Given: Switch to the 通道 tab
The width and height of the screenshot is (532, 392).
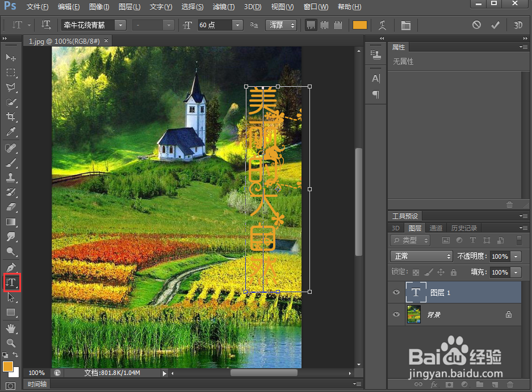Looking at the screenshot, I should (436, 228).
